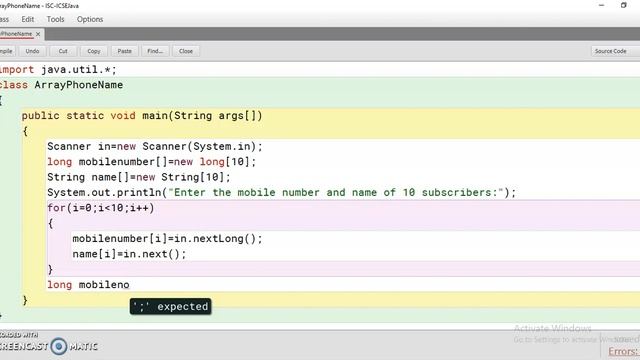
Task: Click the import java.util.* line
Action: coord(58,69)
